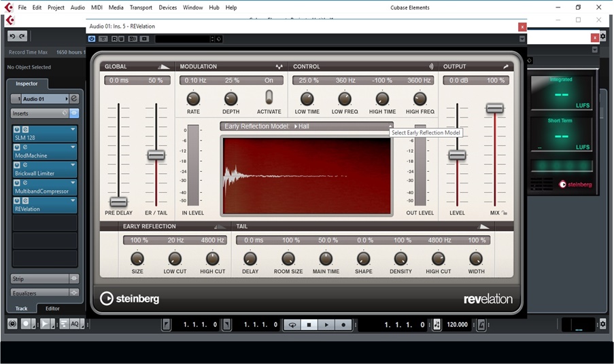
Task: Open SLM 128 insert dropdown arrow
Action: point(73,129)
